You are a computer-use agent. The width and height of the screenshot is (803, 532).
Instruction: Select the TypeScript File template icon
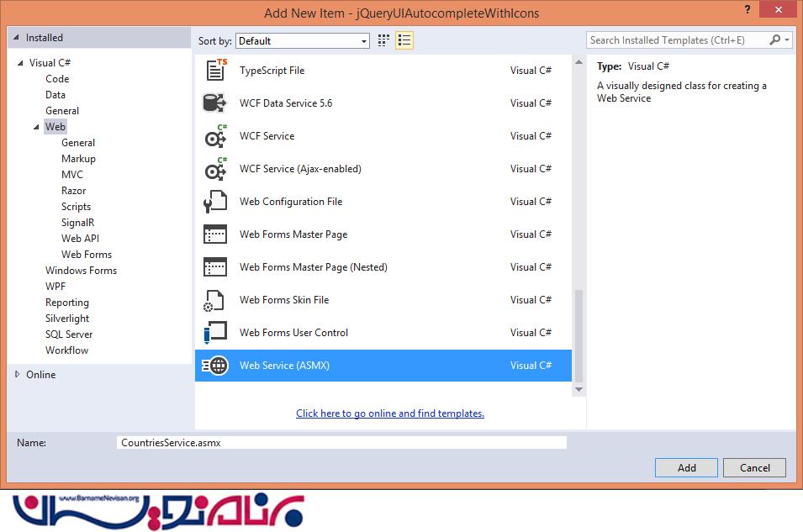click(x=215, y=71)
